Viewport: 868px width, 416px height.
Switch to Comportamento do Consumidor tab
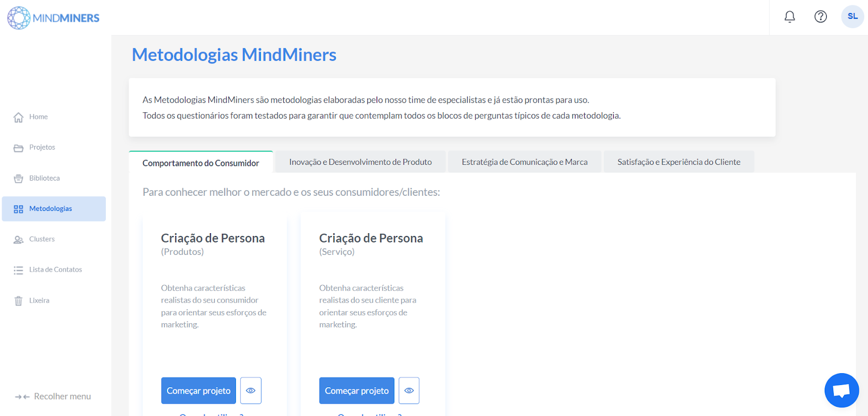point(201,163)
